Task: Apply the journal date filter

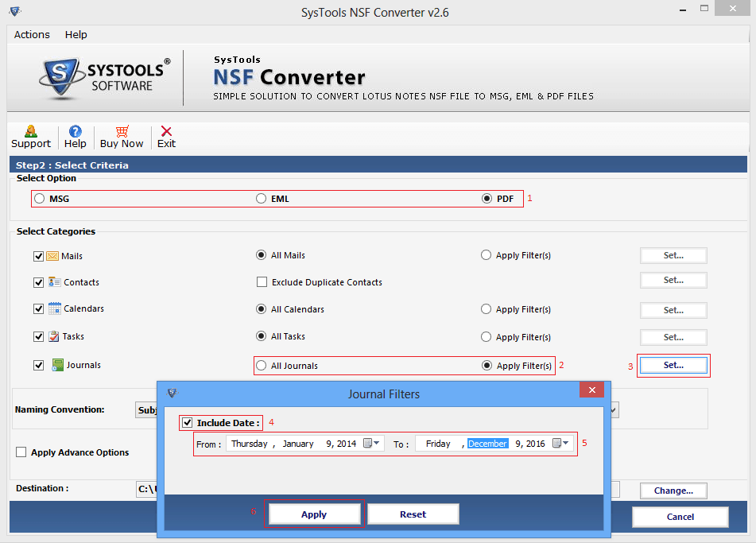Action: click(314, 514)
